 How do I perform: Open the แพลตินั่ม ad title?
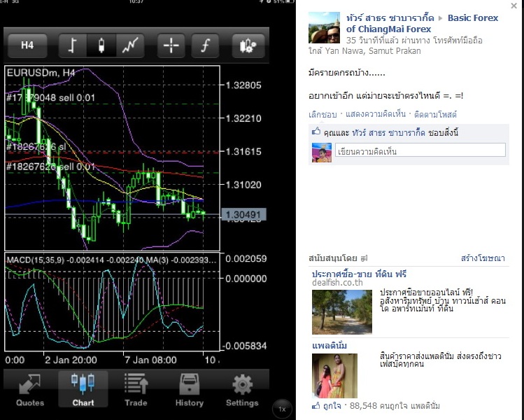click(x=330, y=345)
